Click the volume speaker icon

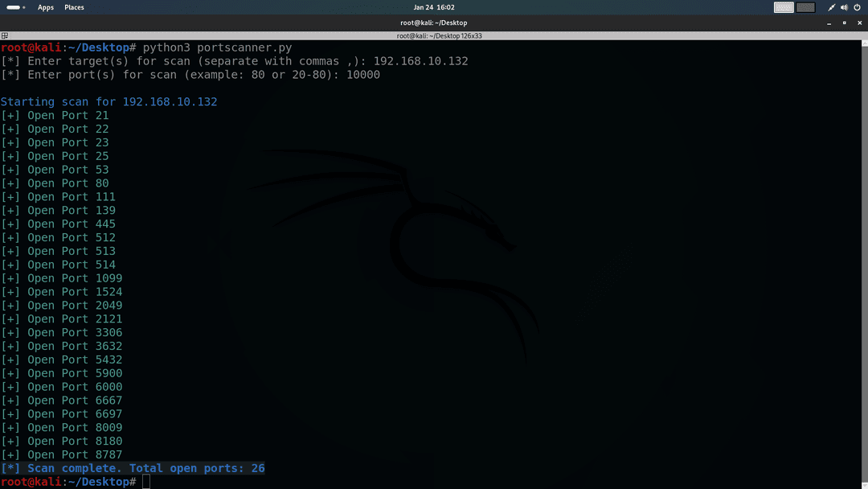tap(845, 7)
